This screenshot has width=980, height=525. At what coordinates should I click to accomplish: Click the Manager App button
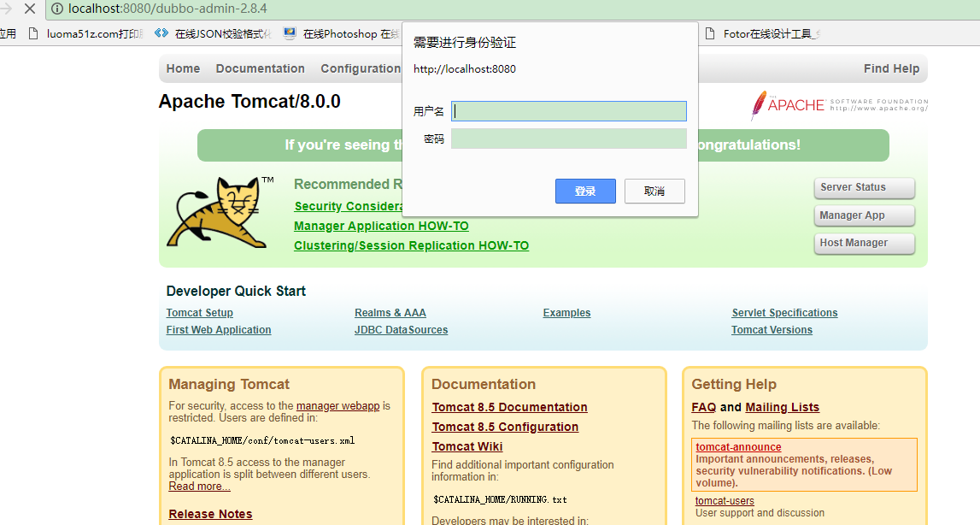[865, 215]
